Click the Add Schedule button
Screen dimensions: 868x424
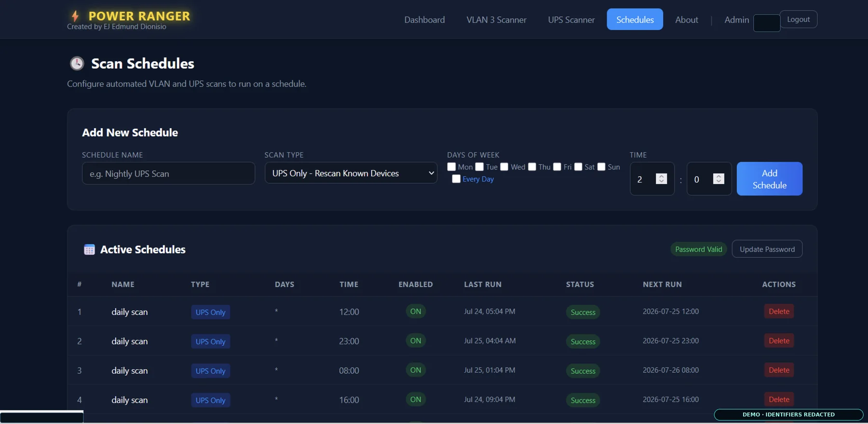tap(769, 178)
